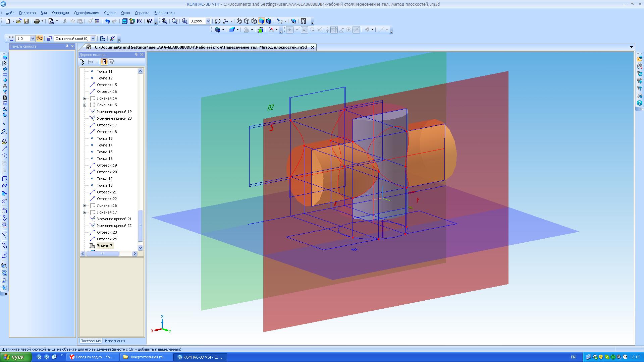
Task: Close the Дерево модели panel
Action: click(142, 55)
